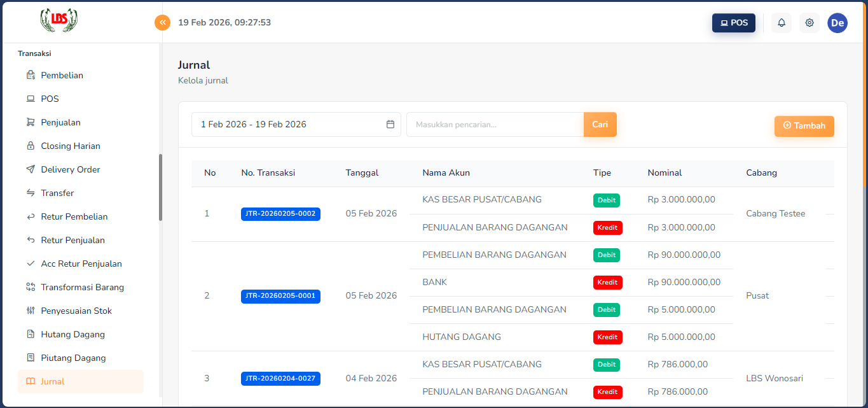Image resolution: width=868 pixels, height=408 pixels.
Task: Focus the Masukkan pencarian search field
Action: pos(495,124)
